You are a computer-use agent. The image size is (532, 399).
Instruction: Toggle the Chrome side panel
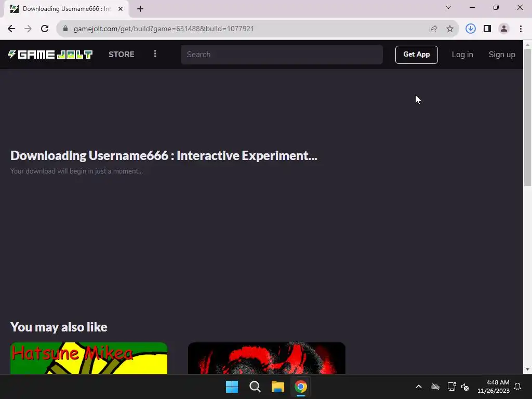tap(487, 29)
